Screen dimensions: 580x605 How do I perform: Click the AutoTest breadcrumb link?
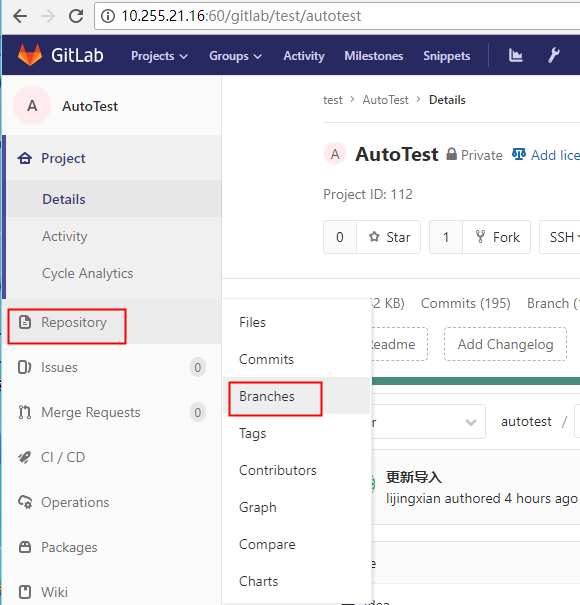click(x=385, y=100)
